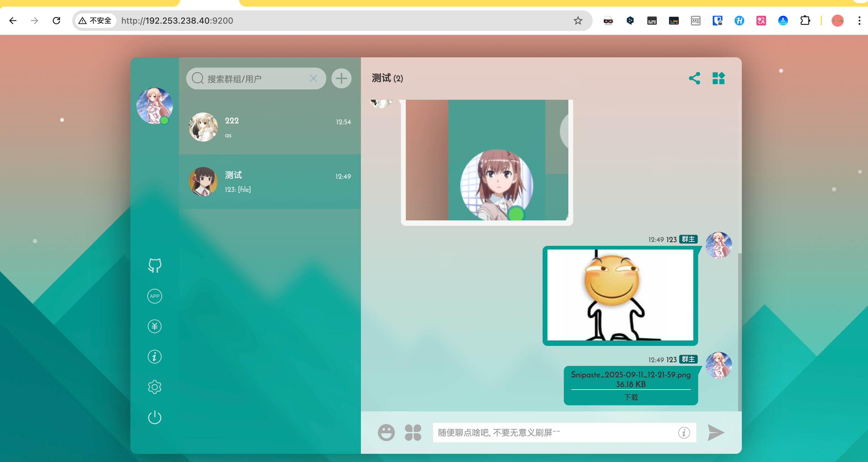Open the yen donation icon

click(x=155, y=326)
